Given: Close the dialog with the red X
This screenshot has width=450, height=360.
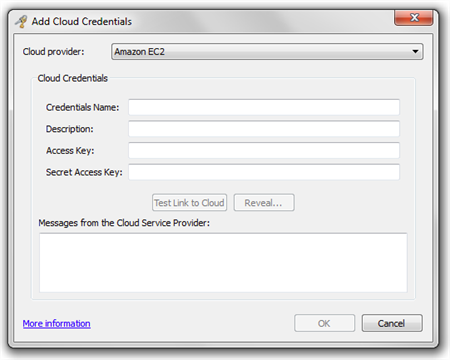Looking at the screenshot, I should click(414, 18).
